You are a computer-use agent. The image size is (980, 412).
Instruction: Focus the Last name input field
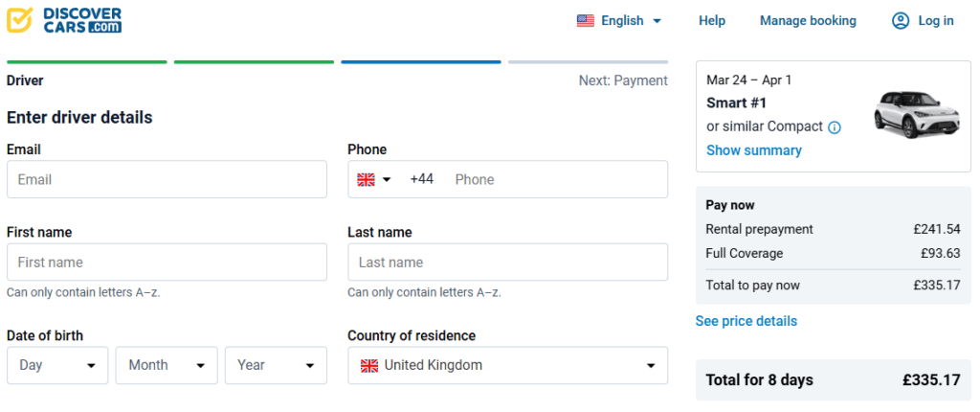point(507,263)
